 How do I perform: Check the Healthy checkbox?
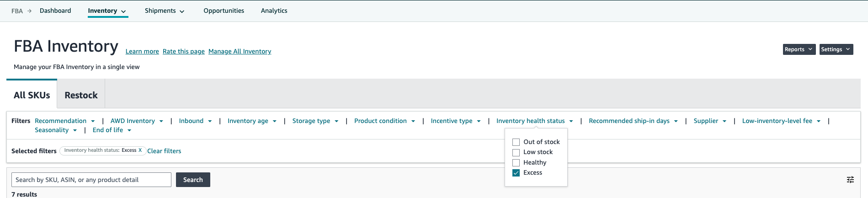click(516, 163)
